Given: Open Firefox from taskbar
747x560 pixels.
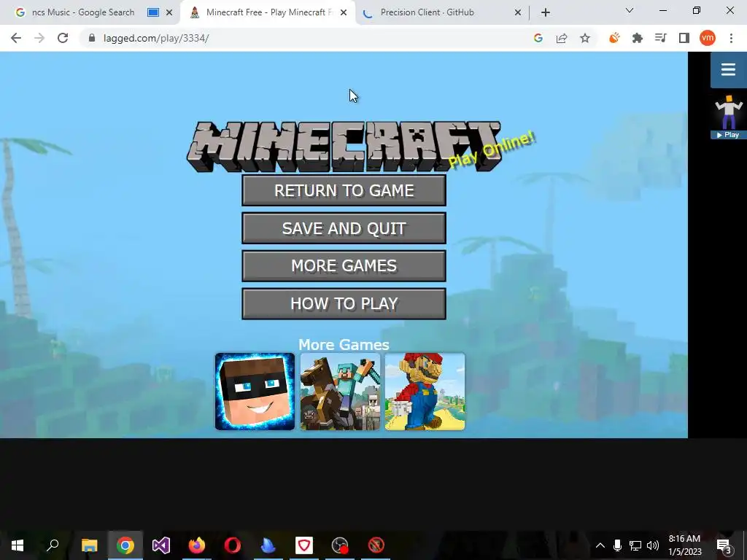Looking at the screenshot, I should point(197,545).
